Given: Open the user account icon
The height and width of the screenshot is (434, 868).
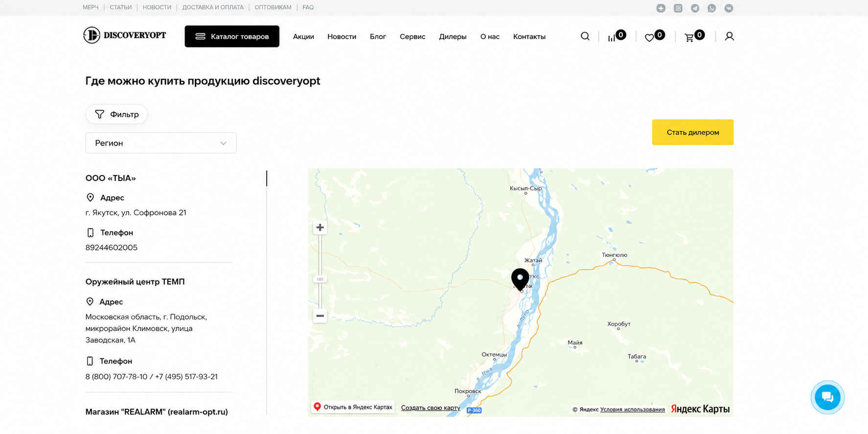Looking at the screenshot, I should coord(729,36).
